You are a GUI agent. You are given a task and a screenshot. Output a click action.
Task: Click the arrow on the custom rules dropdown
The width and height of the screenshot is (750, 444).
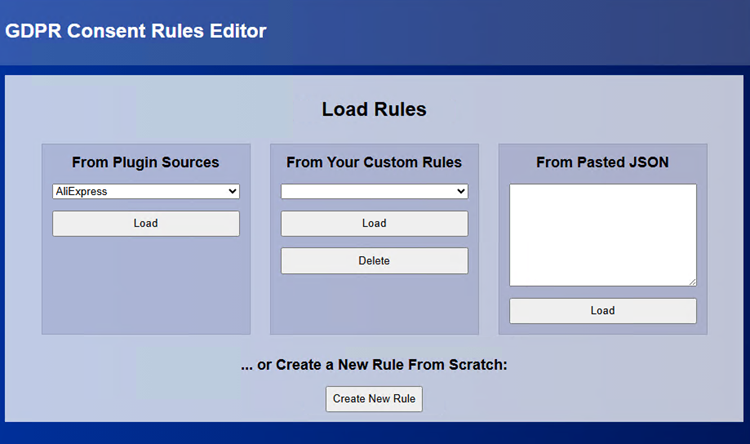[461, 191]
